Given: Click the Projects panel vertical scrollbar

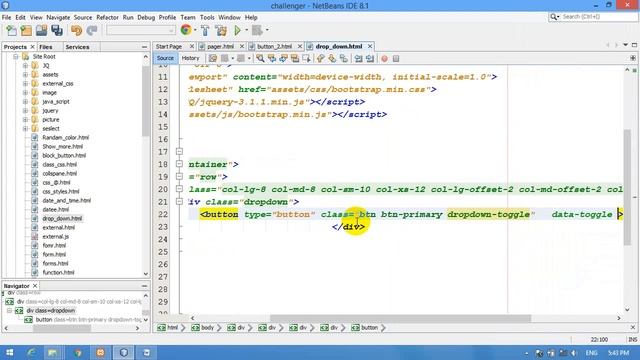Looking at the screenshot, I should (x=146, y=101).
